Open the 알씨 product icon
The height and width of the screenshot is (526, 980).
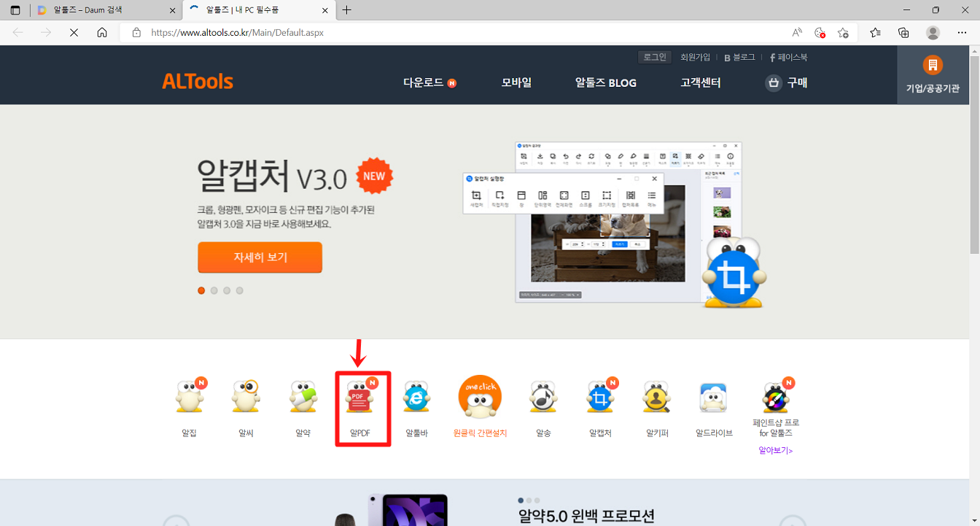click(x=246, y=397)
